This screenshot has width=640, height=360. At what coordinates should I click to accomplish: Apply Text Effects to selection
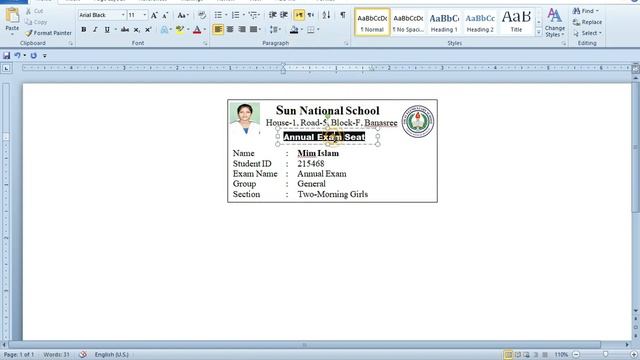click(x=165, y=29)
